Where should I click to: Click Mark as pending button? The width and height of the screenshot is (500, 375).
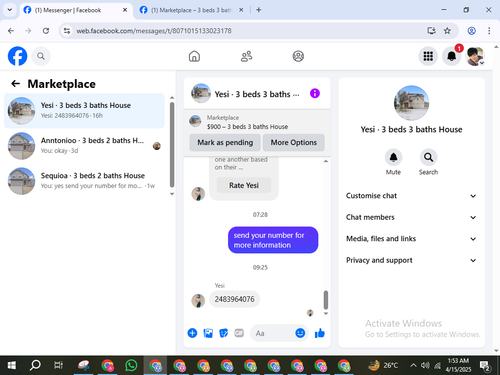tap(225, 143)
